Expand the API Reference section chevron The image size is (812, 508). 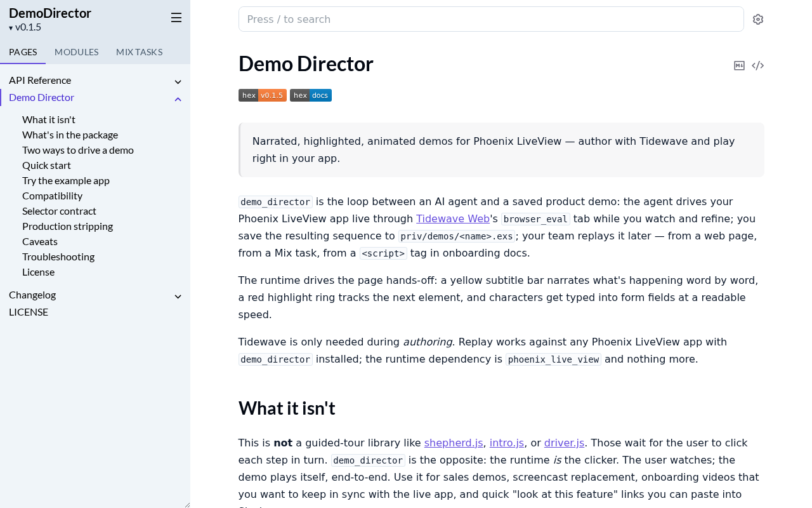[178, 81]
